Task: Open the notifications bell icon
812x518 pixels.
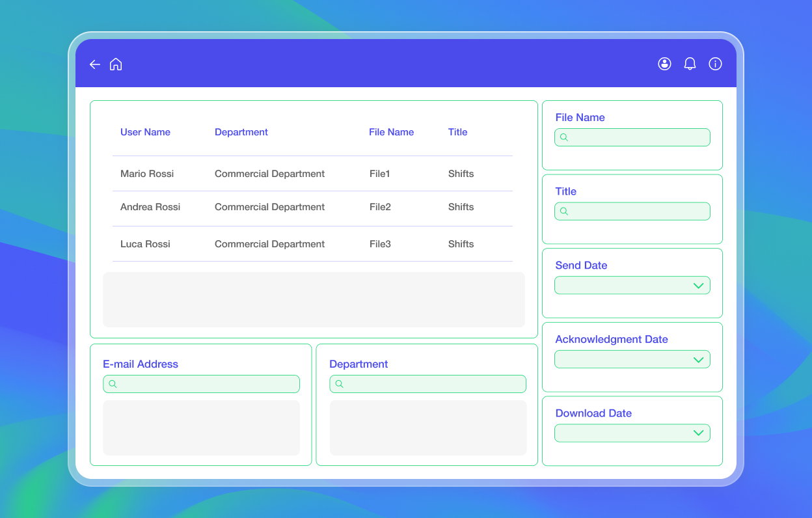Action: pyautogui.click(x=690, y=64)
